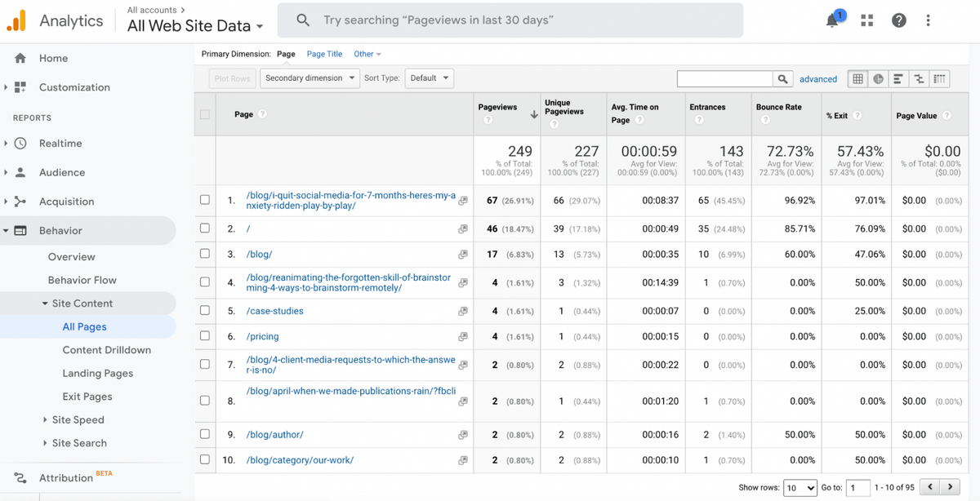
Task: Select the checkbox for row 4 brainstorm post
Action: coord(205,282)
